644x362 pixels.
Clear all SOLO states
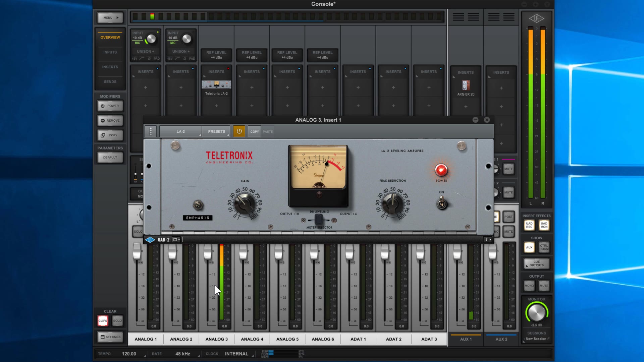pos(117,321)
